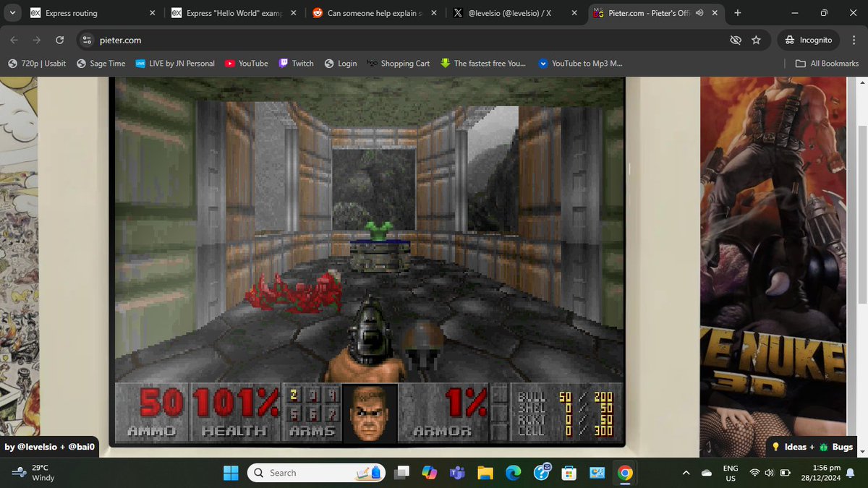
Task: Switch to the @levelsio X tab
Action: 515,13
